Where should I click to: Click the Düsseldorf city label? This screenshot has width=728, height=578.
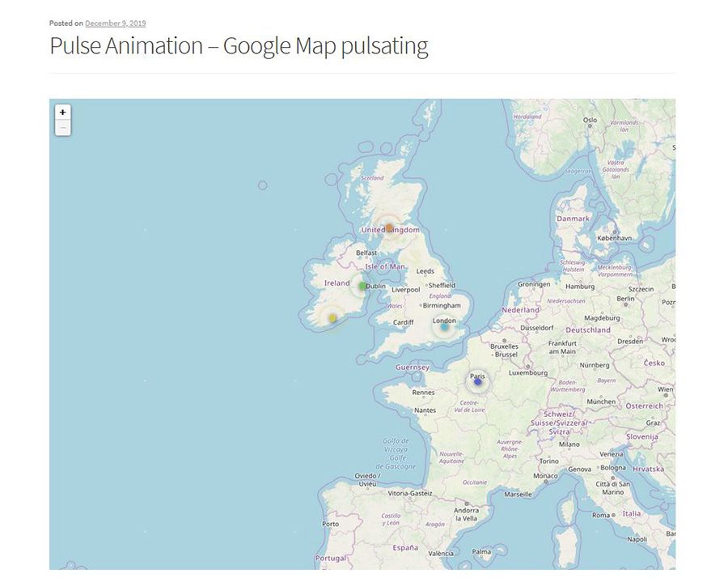(x=537, y=328)
